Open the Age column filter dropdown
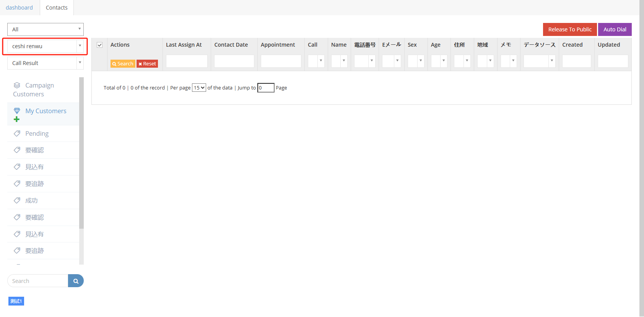 [x=439, y=61]
